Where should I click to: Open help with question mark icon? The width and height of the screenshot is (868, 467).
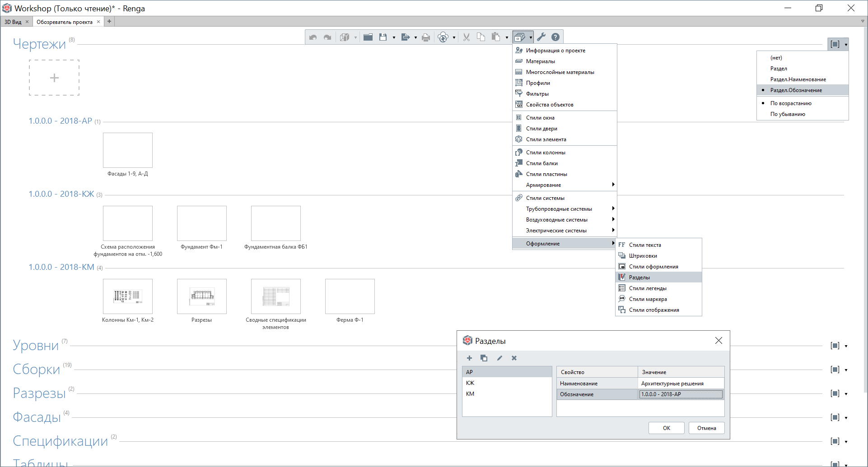555,37
